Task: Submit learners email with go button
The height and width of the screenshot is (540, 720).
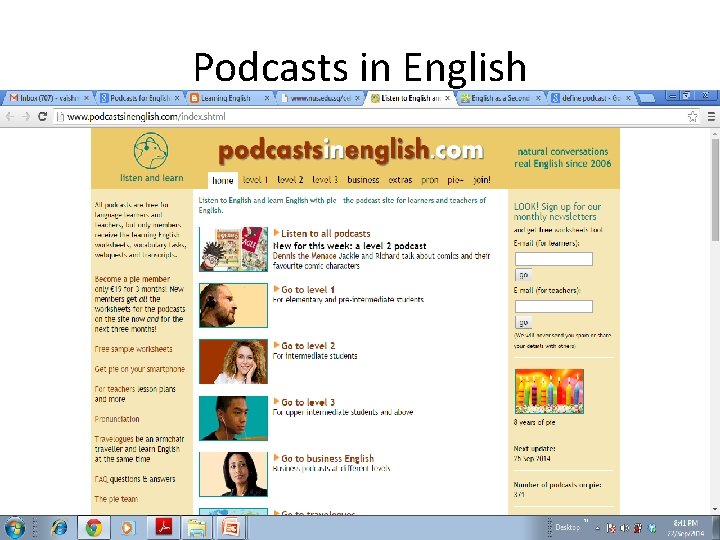Action: pos(523,275)
